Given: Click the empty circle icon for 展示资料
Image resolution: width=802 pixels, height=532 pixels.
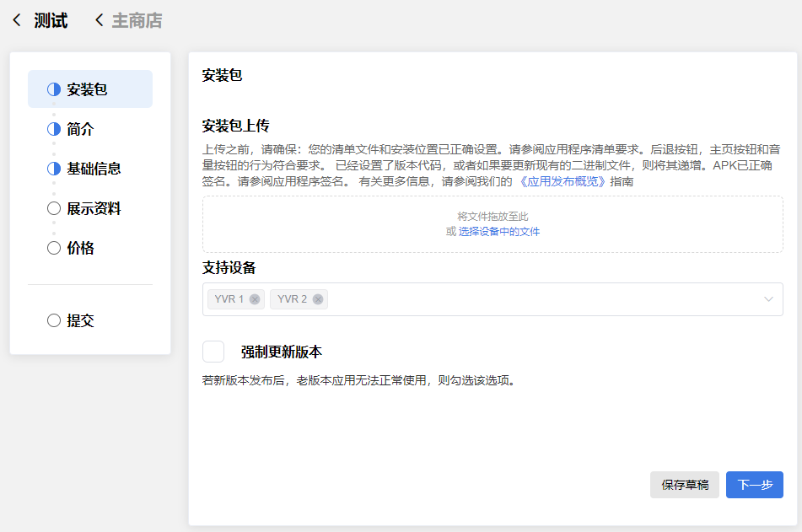Looking at the screenshot, I should pyautogui.click(x=54, y=208).
